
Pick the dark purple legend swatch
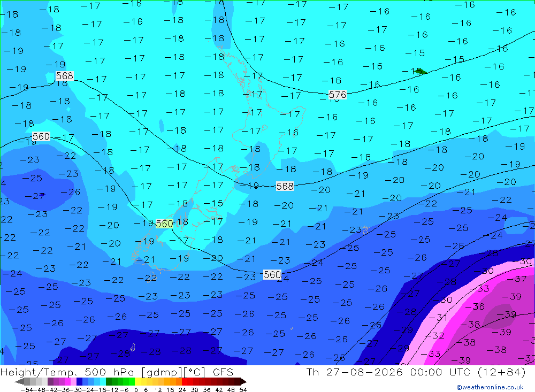coord(50,381)
